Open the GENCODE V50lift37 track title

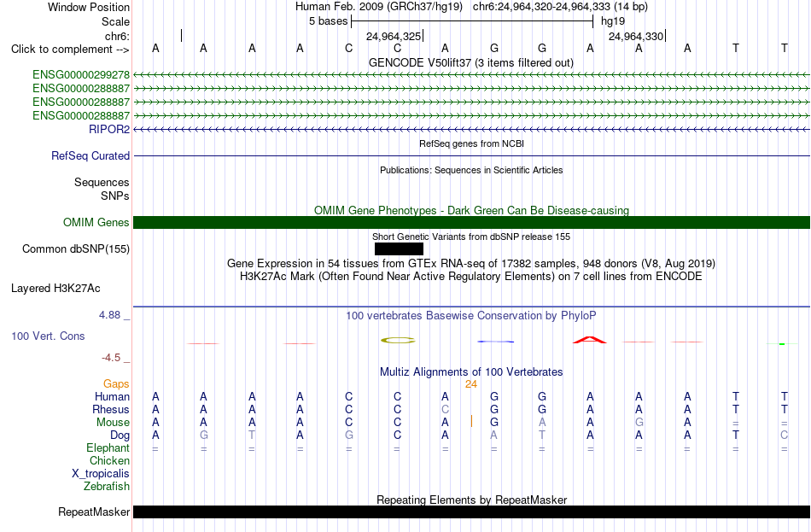pyautogui.click(x=470, y=62)
